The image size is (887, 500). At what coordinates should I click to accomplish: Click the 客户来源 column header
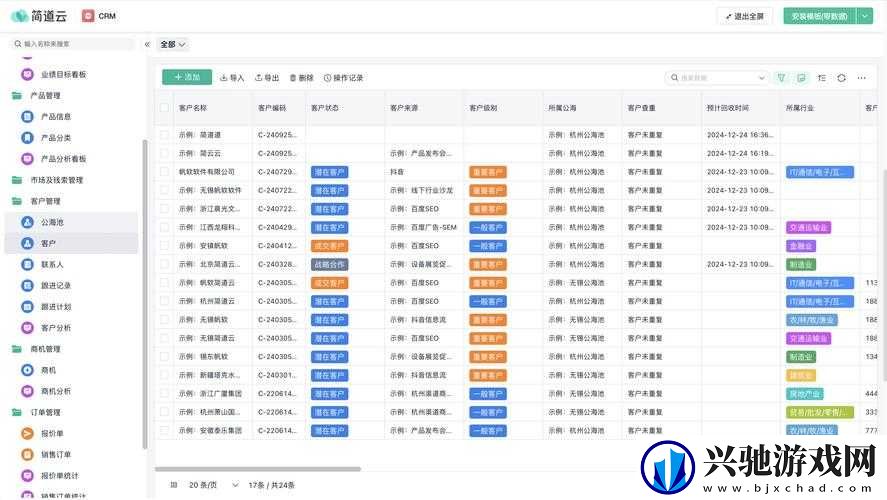(x=404, y=107)
